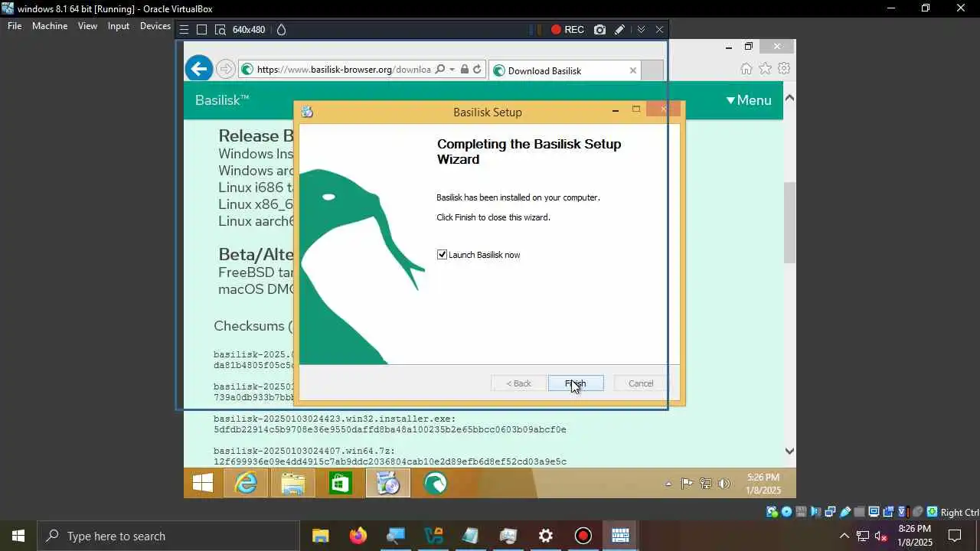Open VirtualBox Input menu
This screenshot has height=551, width=980.
(x=119, y=26)
